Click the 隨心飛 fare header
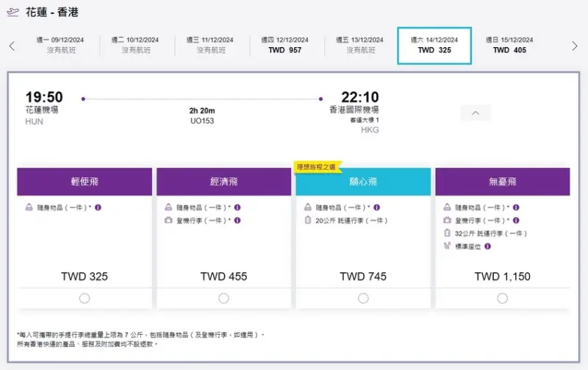 [x=363, y=182]
